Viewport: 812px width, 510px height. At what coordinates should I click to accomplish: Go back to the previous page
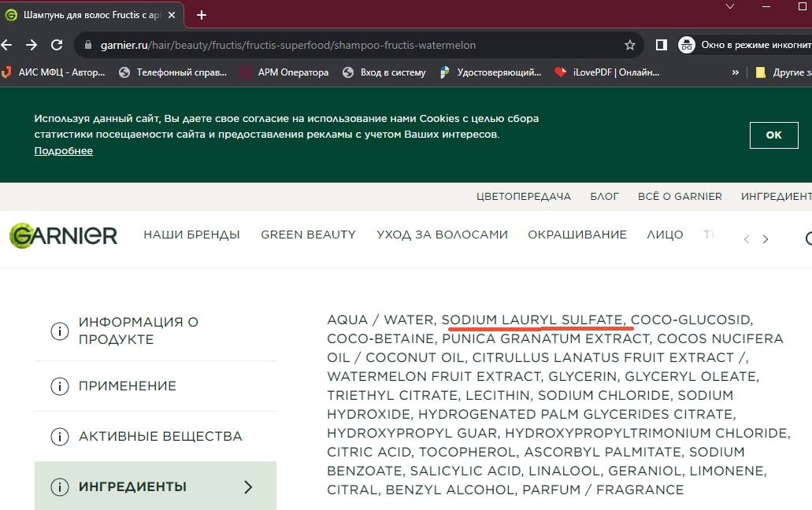pyautogui.click(x=7, y=45)
